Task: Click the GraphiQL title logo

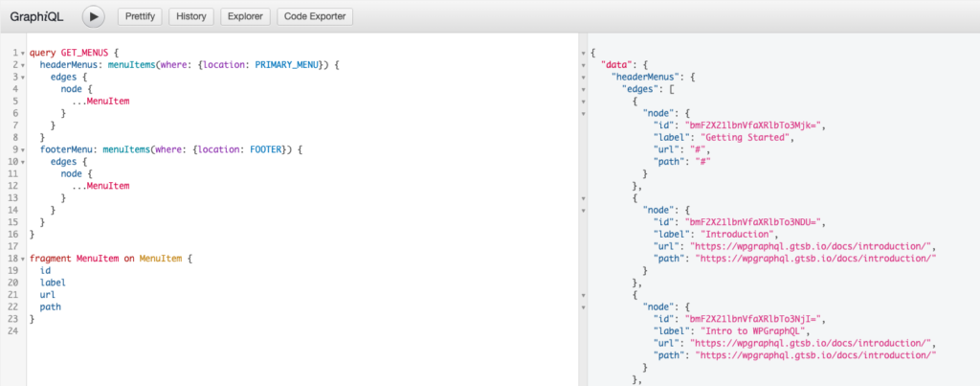Action: pos(36,16)
